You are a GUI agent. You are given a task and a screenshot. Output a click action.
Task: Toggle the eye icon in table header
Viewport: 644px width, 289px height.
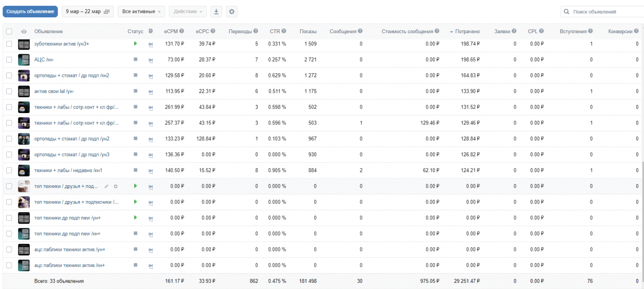click(24, 31)
